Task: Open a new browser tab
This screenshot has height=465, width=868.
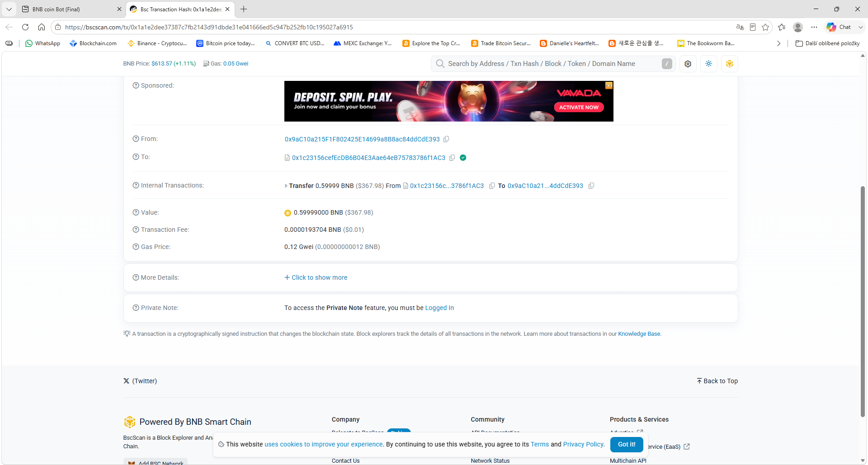Action: (x=244, y=9)
